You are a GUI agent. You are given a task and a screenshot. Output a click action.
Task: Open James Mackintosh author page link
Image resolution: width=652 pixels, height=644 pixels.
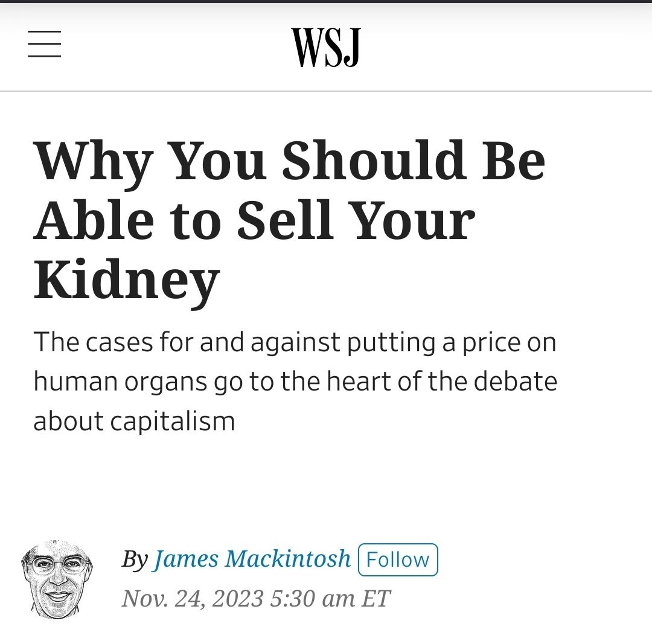tap(252, 558)
